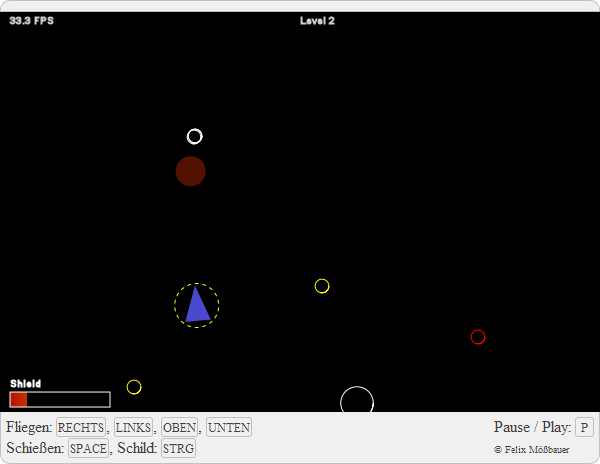Image resolution: width=600 pixels, height=464 pixels.
Task: Click the Felix Mößbauer copyright text
Action: click(x=532, y=450)
